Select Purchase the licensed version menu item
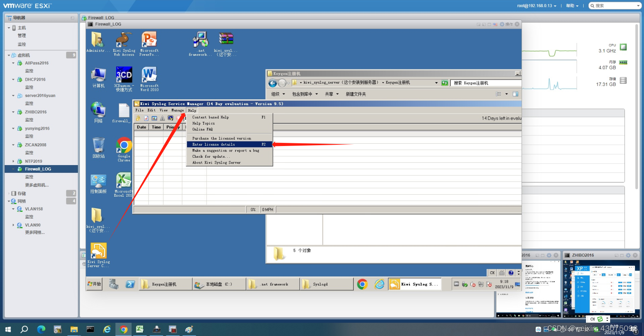Image resolution: width=644 pixels, height=336 pixels. tap(230, 139)
